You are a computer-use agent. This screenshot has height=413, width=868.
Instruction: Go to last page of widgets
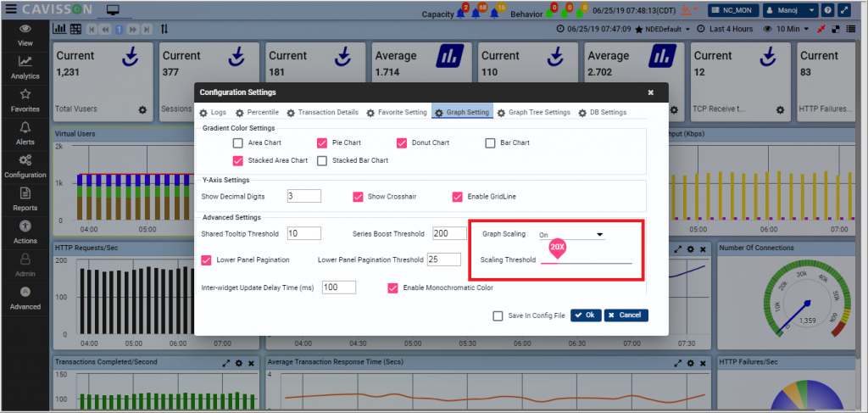tap(146, 30)
